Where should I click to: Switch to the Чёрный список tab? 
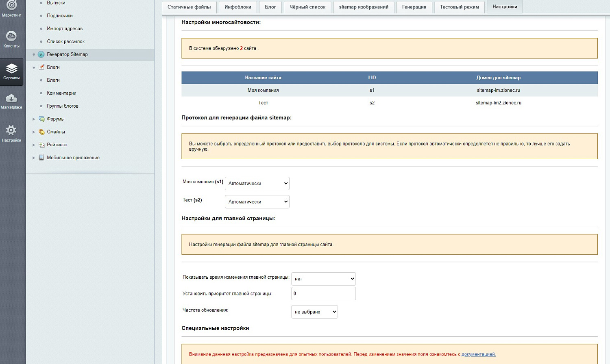pyautogui.click(x=307, y=7)
